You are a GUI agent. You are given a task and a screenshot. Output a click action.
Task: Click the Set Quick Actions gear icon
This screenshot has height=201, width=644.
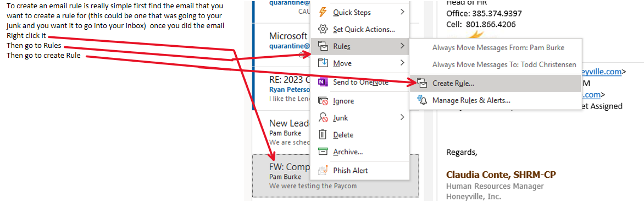[323, 29]
